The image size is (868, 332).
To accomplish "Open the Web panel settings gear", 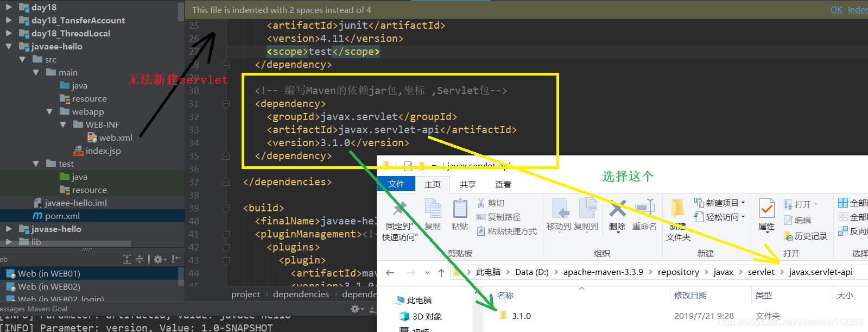I will click(159, 259).
